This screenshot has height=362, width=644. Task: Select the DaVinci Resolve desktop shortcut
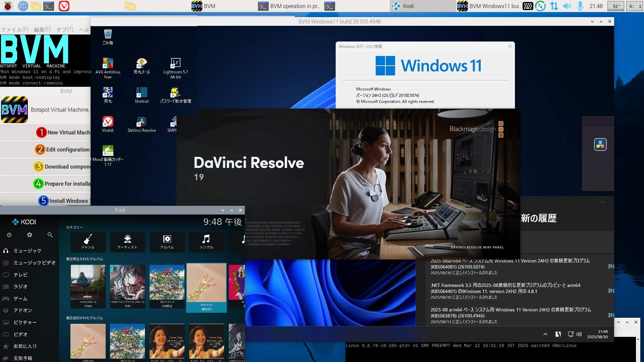(142, 124)
